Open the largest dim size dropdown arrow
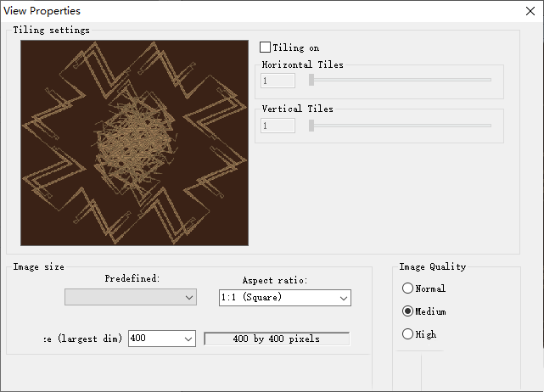 pyautogui.click(x=188, y=339)
